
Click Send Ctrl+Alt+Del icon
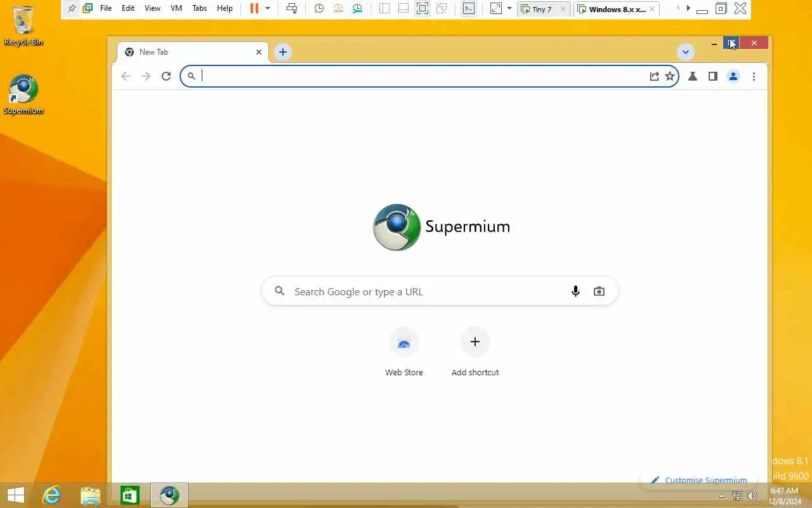[x=291, y=8]
